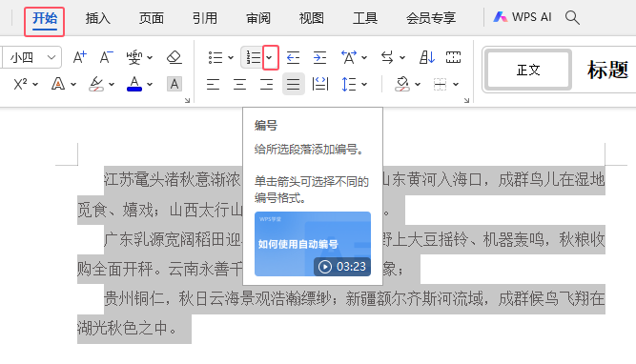Open the 插入 tab
The width and height of the screenshot is (636, 364).
coord(98,18)
